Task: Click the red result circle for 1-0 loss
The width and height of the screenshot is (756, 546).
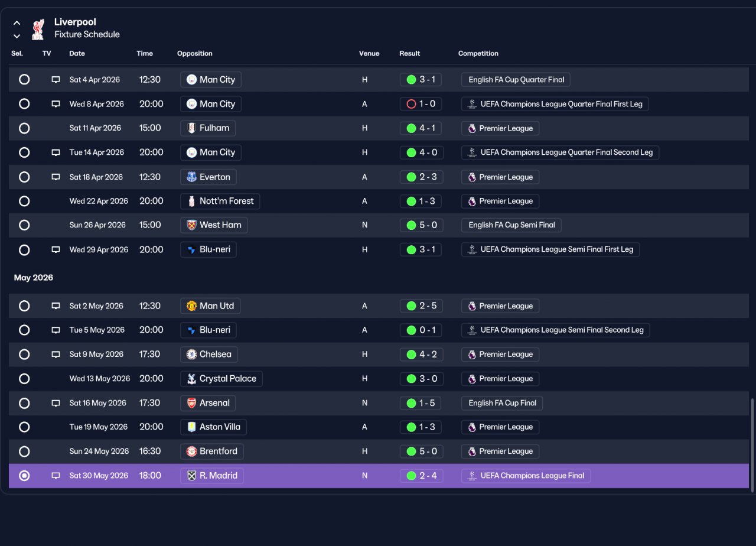Action: point(412,104)
